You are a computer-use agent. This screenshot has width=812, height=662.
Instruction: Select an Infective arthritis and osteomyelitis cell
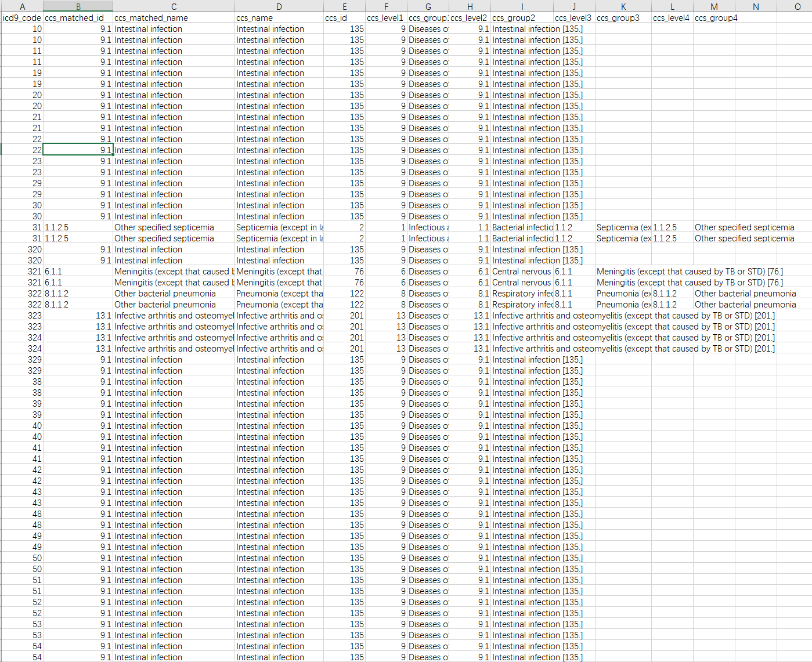tap(174, 316)
